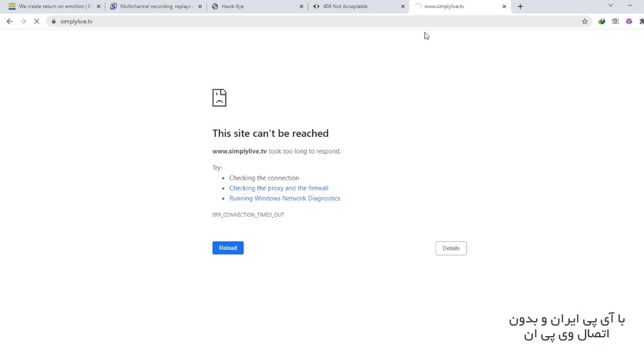This screenshot has height=362, width=644.
Task: Open 'Checking the proxy and the firewall' link
Action: point(279,189)
